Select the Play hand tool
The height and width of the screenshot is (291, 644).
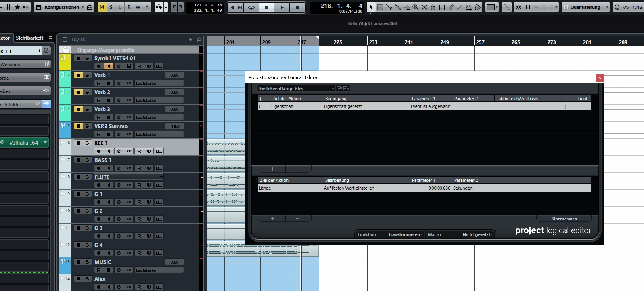click(x=433, y=7)
